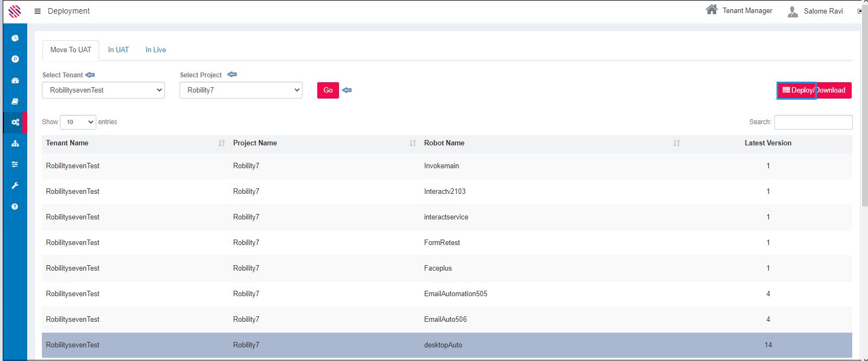This screenshot has height=361, width=868.
Task: Open the Show entries count dropdown
Action: coord(78,122)
